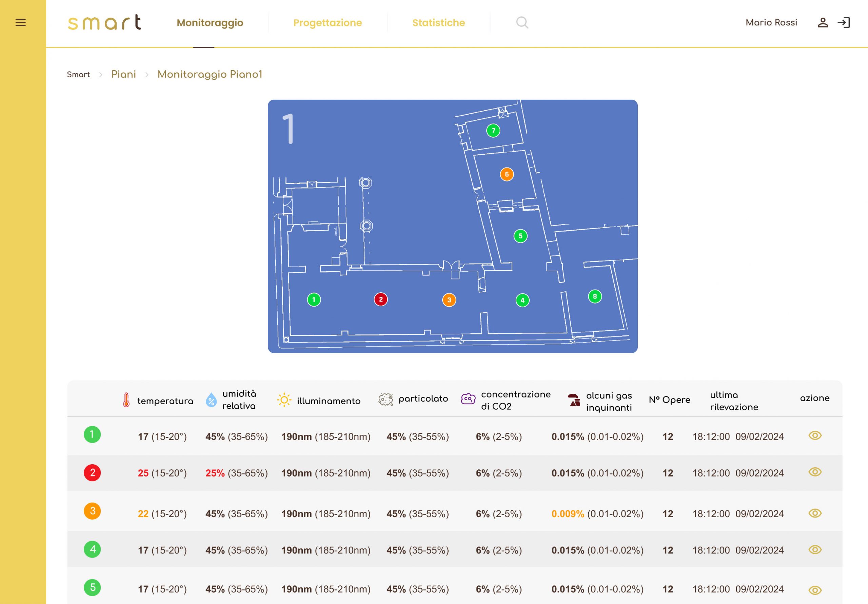This screenshot has width=868, height=604.
Task: Click Monitoraggio Piano1 breadcrumb
Action: pos(210,75)
